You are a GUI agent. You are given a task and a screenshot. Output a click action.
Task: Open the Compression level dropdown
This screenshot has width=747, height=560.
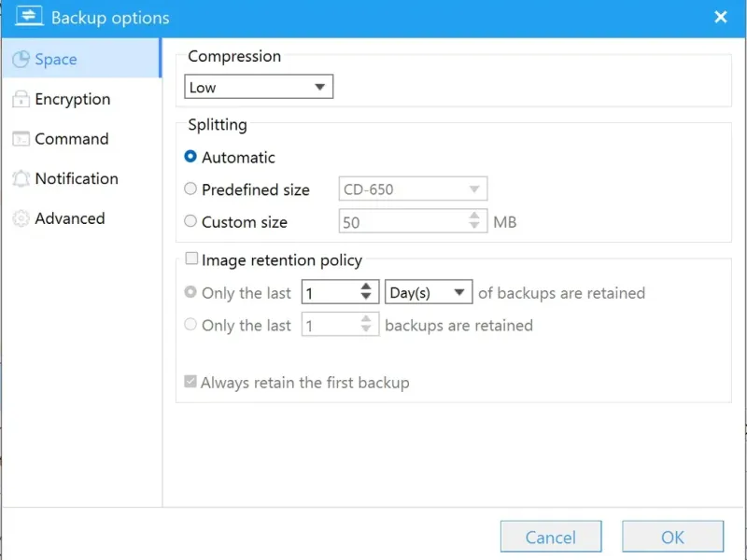click(x=259, y=88)
